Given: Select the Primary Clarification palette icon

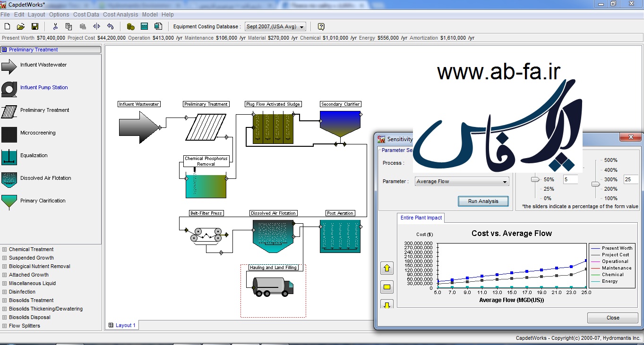Looking at the screenshot, I should tap(9, 202).
